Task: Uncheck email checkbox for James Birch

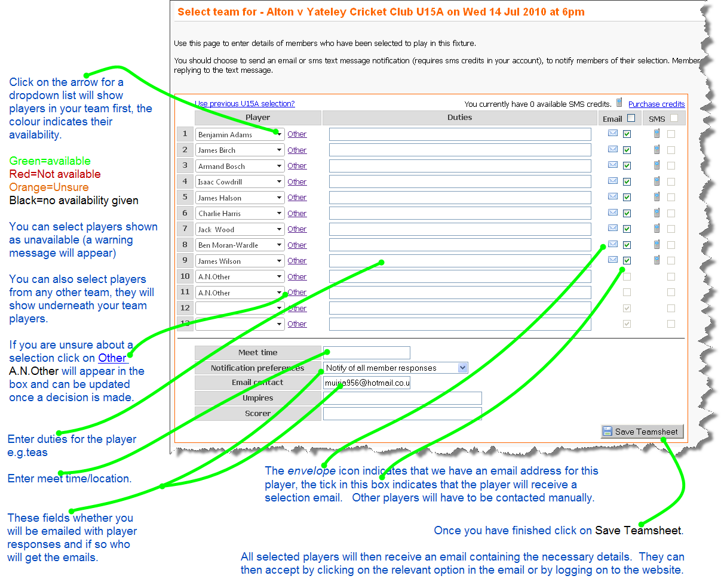Action: [x=627, y=150]
